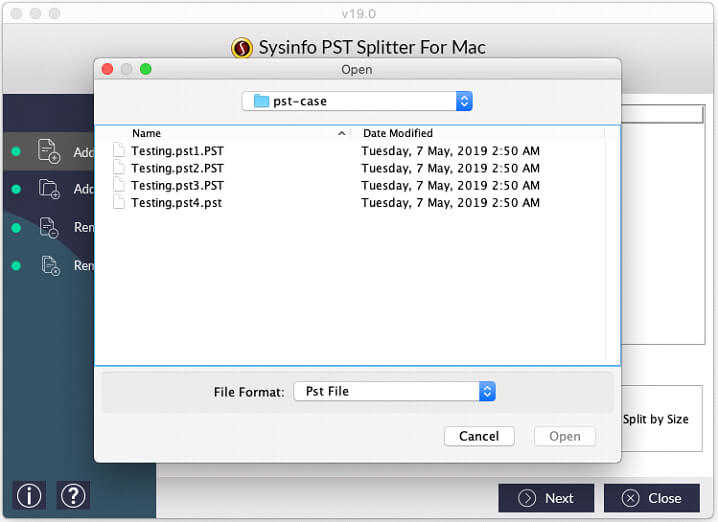Click the Next button
This screenshot has width=718, height=522.
coord(546,498)
